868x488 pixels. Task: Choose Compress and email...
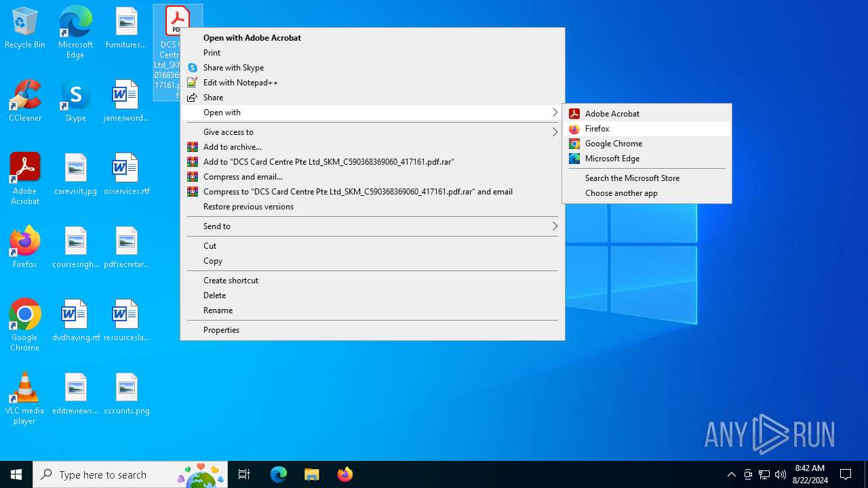372,177
